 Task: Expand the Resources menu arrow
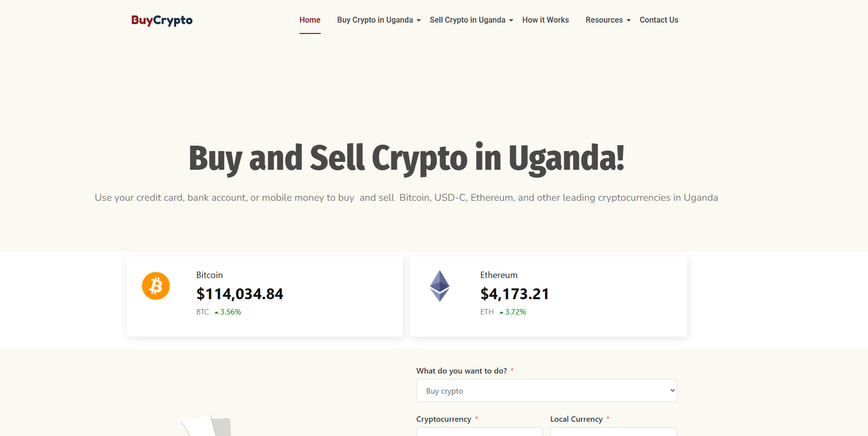point(629,20)
